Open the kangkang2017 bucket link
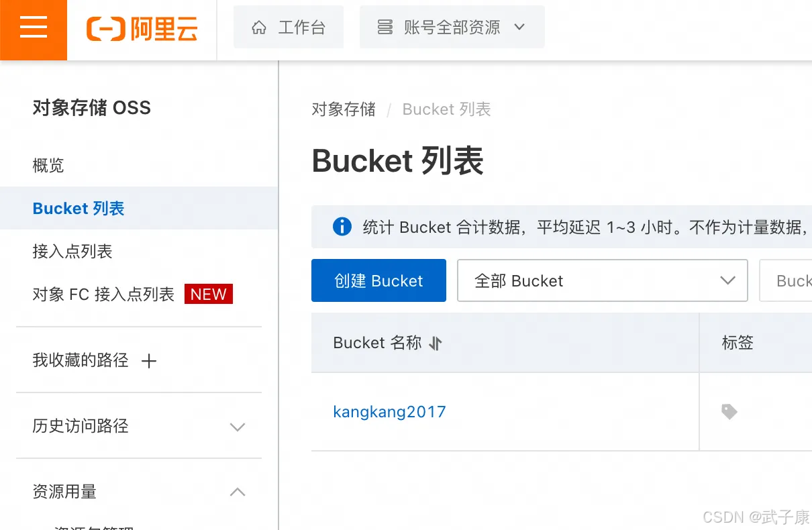Image resolution: width=812 pixels, height=530 pixels. pyautogui.click(x=389, y=411)
